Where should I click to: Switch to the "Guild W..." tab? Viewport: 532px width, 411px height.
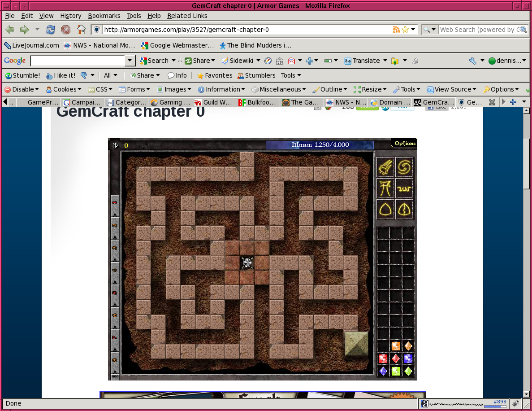pos(213,102)
